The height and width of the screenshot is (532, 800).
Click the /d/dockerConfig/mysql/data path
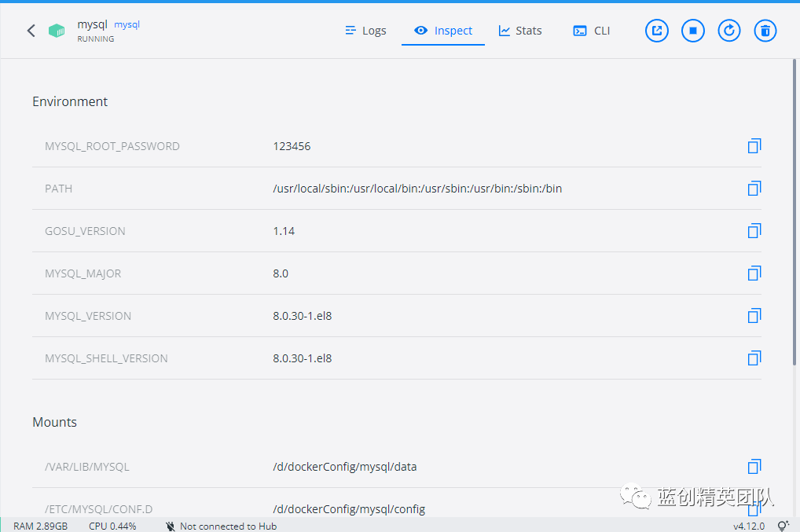[345, 467]
